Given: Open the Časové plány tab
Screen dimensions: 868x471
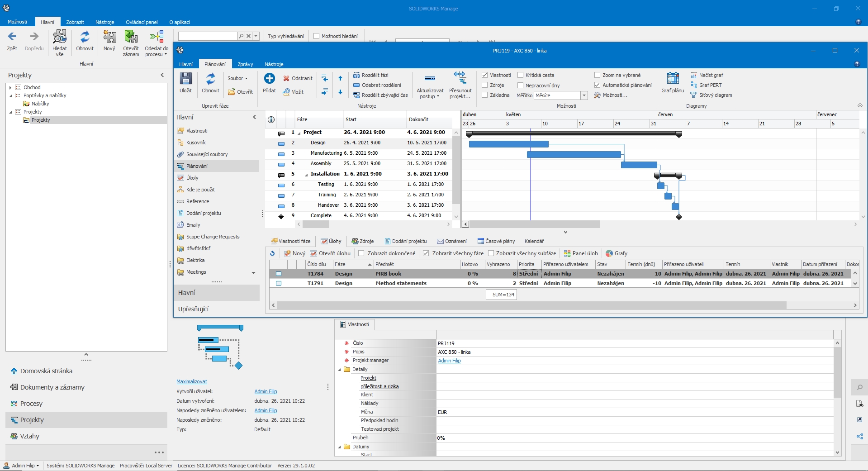Looking at the screenshot, I should (496, 241).
